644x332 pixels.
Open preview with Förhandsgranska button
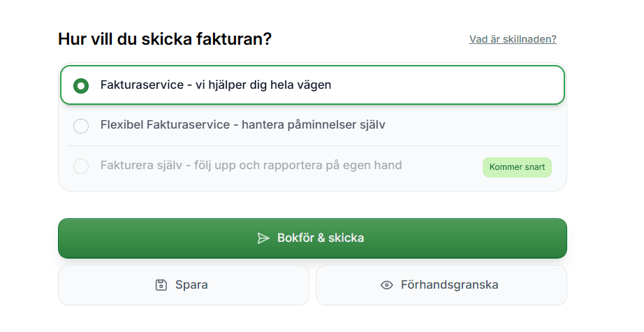coord(441,285)
